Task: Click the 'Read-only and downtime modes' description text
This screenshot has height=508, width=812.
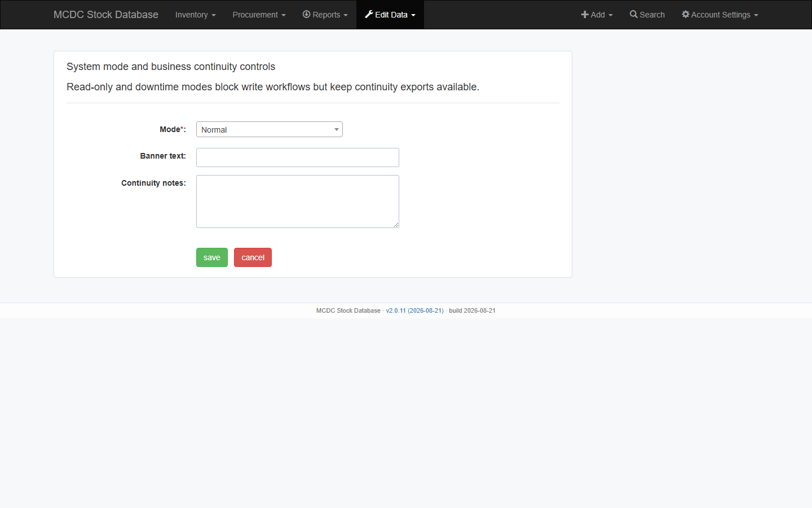Action: click(273, 87)
